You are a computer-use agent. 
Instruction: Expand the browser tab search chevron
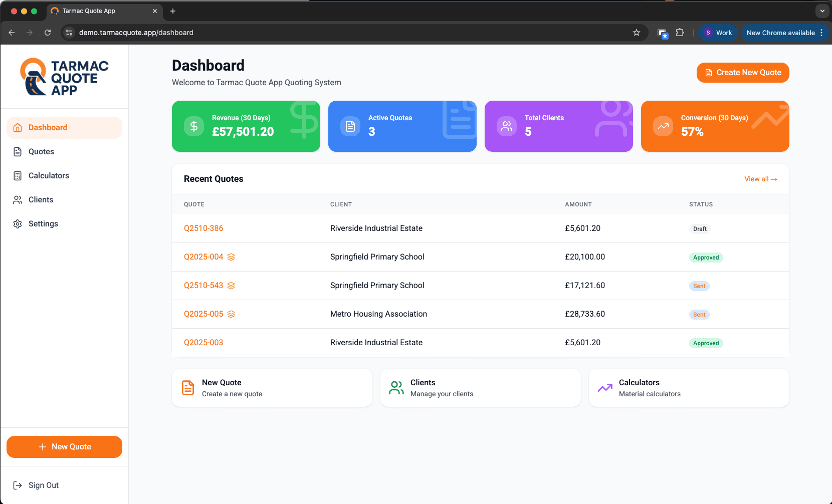(821, 11)
